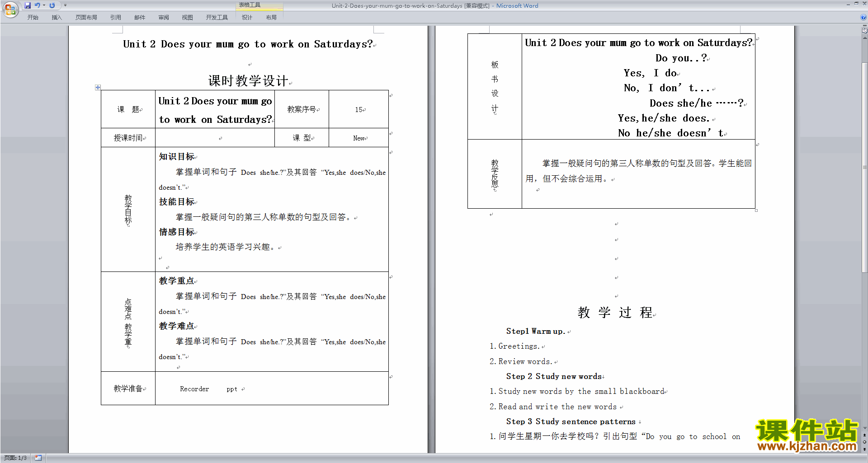868x463 pixels.
Task: Click the vertical scrollbar up arrow
Action: [x=864, y=37]
